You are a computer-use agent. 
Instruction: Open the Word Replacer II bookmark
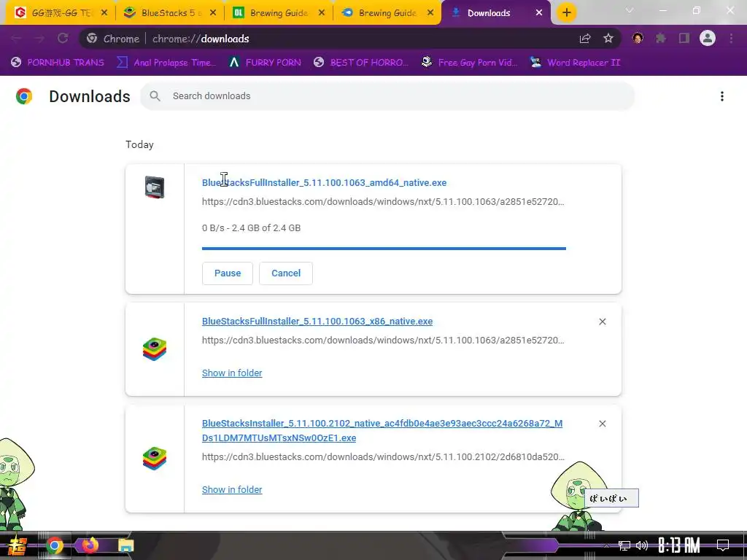576,63
